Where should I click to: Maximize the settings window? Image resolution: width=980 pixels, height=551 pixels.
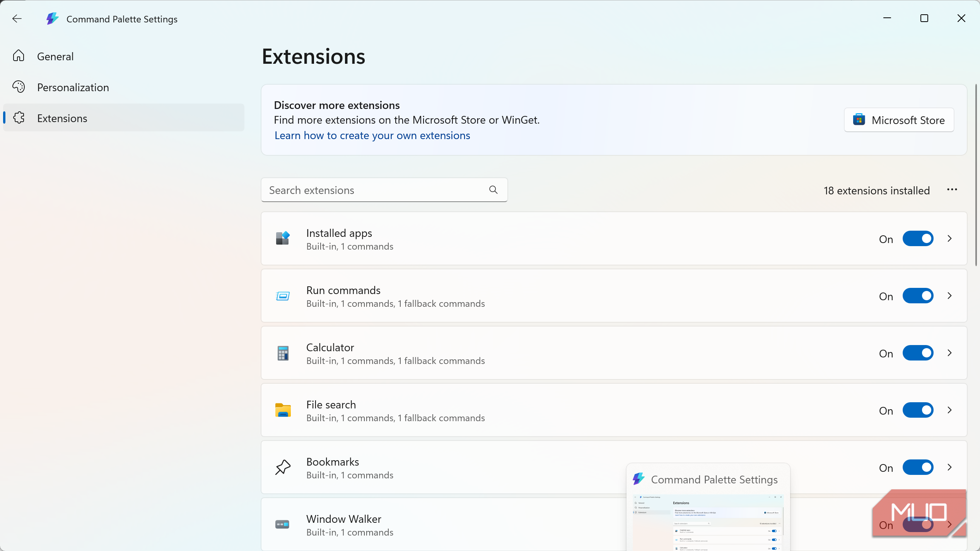point(924,18)
